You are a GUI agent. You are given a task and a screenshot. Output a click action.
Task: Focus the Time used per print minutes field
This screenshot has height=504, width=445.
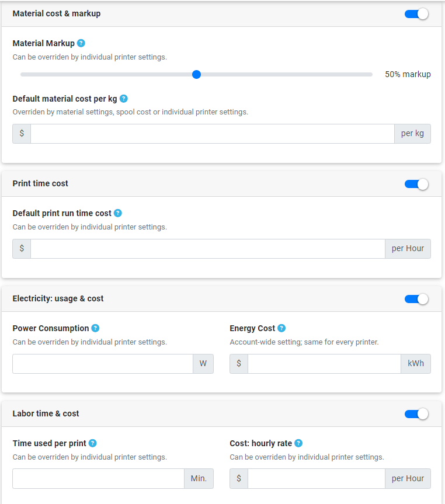click(x=98, y=479)
